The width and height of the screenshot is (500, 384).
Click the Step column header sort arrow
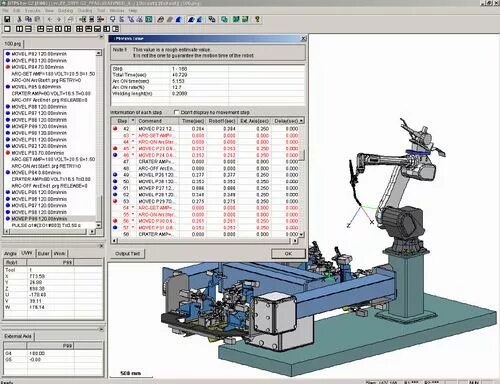pos(133,121)
